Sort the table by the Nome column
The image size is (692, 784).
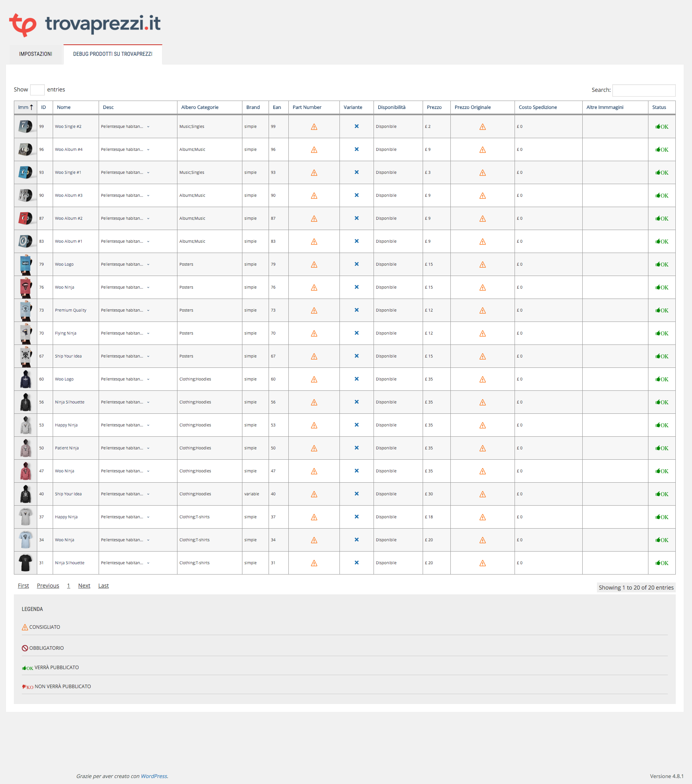[76, 107]
